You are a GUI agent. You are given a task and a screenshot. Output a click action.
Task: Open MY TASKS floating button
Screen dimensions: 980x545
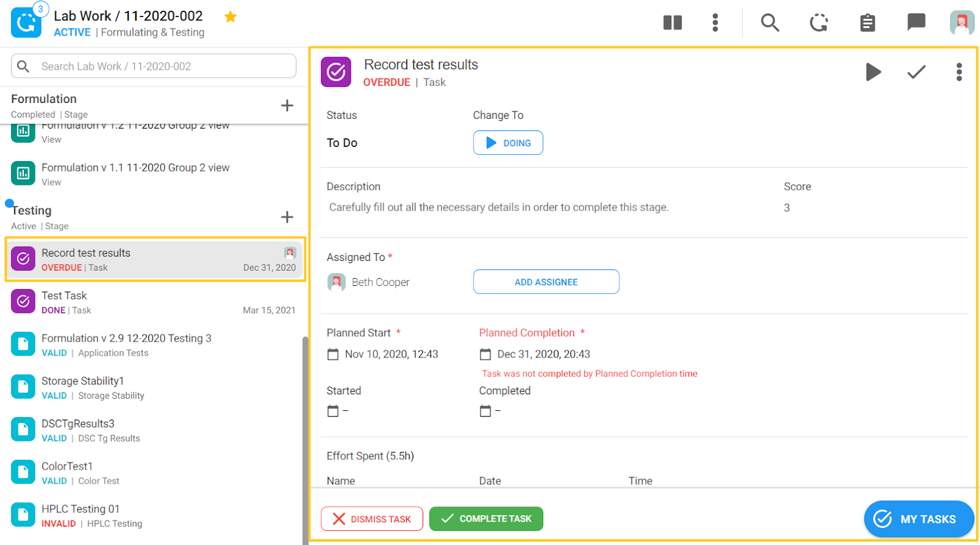tap(919, 519)
